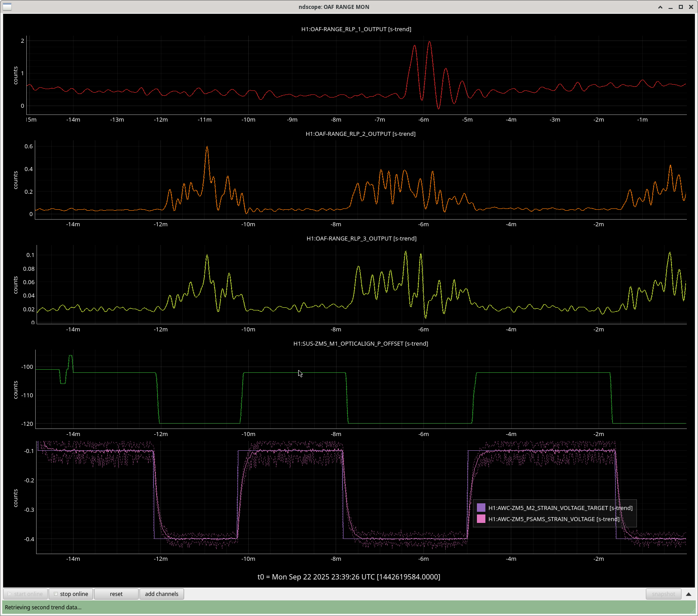Click the OAF-RANGE_RLP_1_OUTPUT plot title

(x=356, y=29)
